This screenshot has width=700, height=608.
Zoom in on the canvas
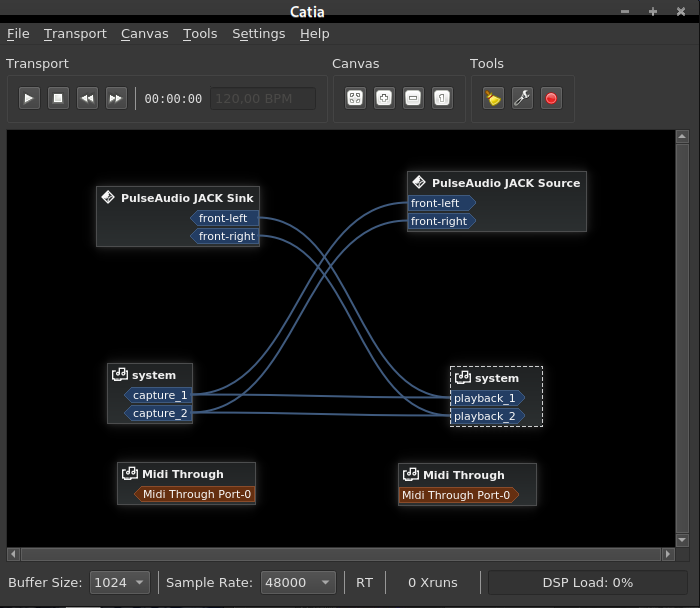(x=384, y=98)
